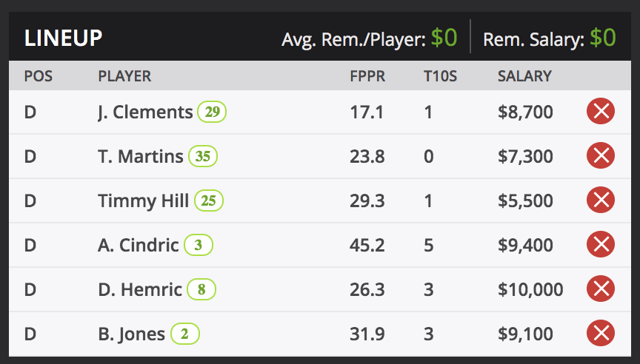This screenshot has height=364, width=640.
Task: Click the green 29 car number badge
Action: click(212, 112)
